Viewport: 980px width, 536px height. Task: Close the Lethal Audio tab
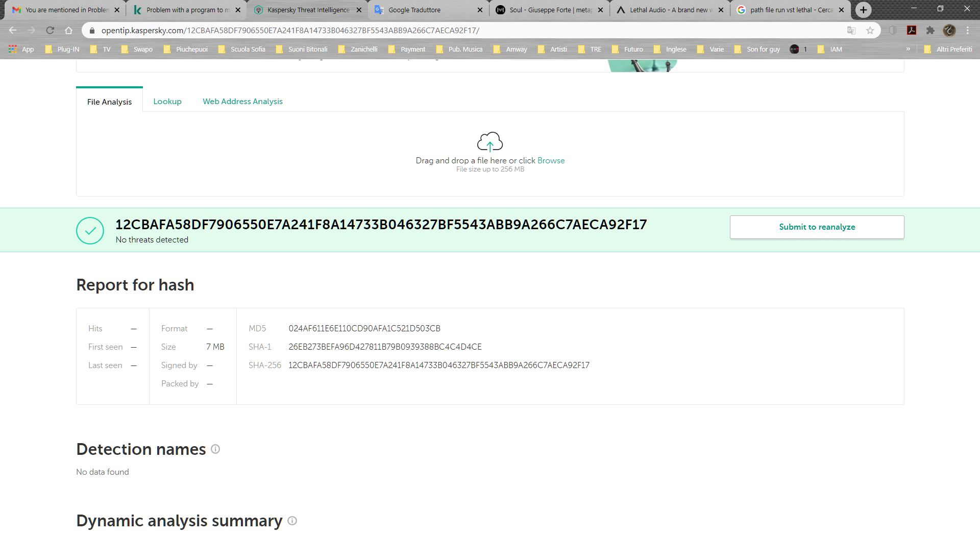(x=721, y=10)
